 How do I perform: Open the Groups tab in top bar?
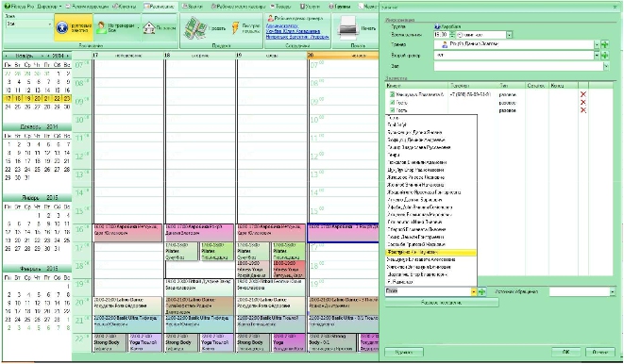click(340, 7)
